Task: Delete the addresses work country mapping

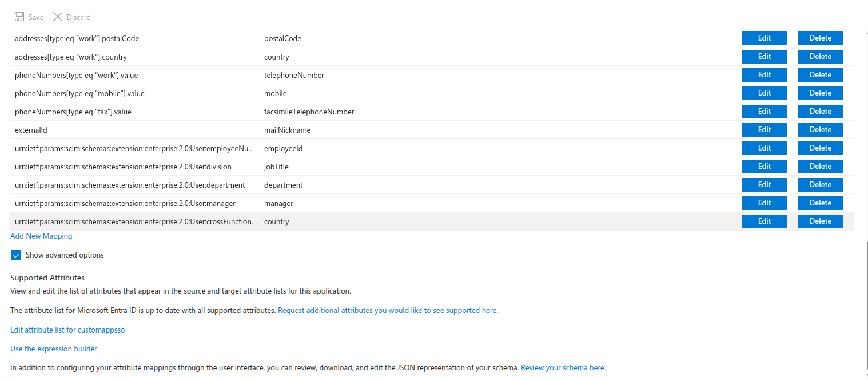Action: point(821,57)
